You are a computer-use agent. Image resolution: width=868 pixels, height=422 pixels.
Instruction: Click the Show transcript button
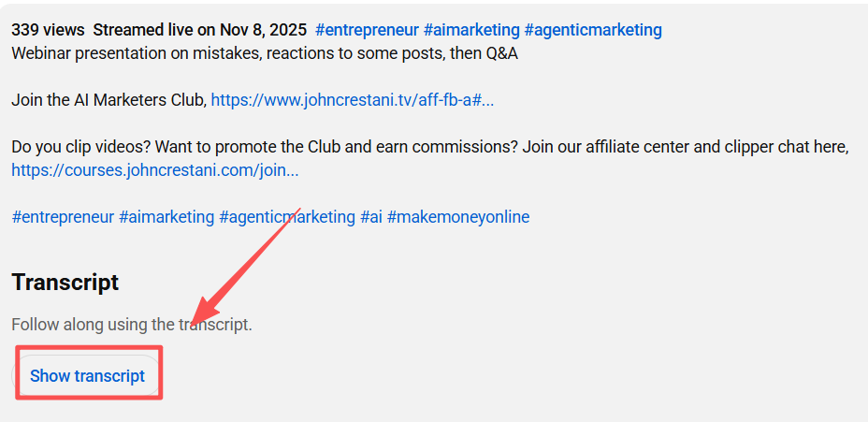(87, 376)
